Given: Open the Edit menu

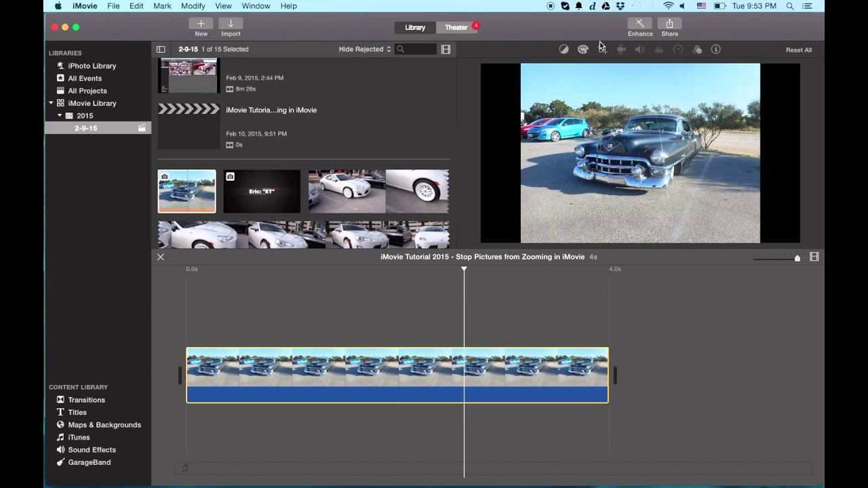Looking at the screenshot, I should 136,6.
